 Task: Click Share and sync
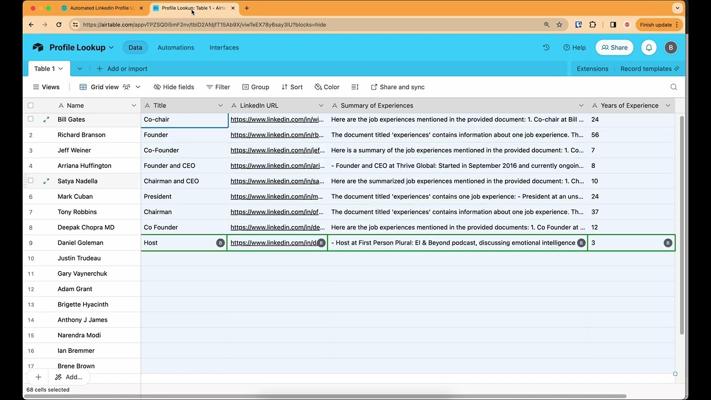pyautogui.click(x=398, y=87)
